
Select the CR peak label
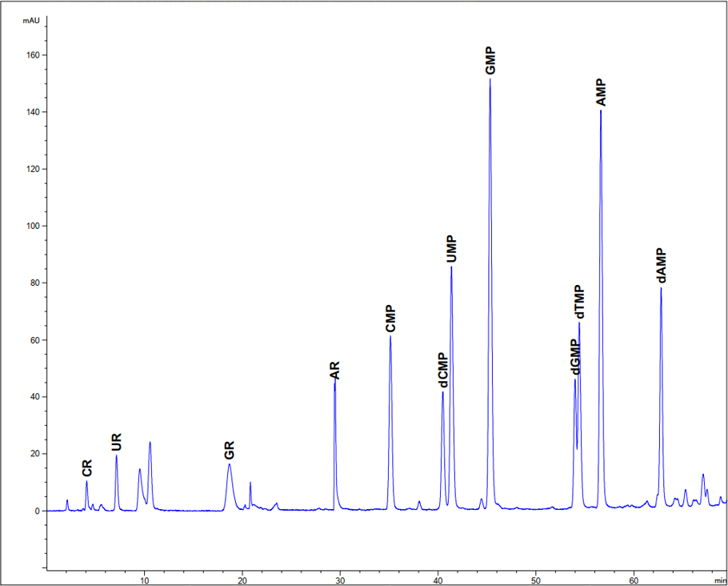click(87, 468)
